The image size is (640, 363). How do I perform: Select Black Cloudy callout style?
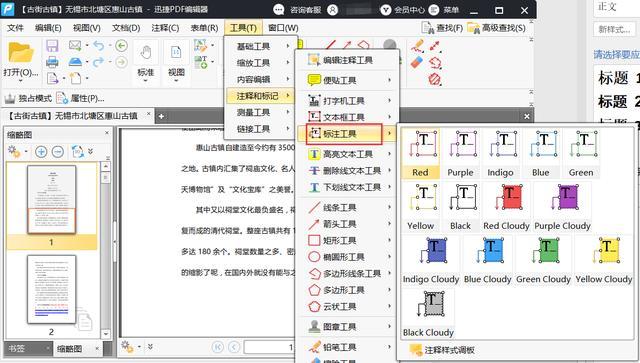click(428, 314)
